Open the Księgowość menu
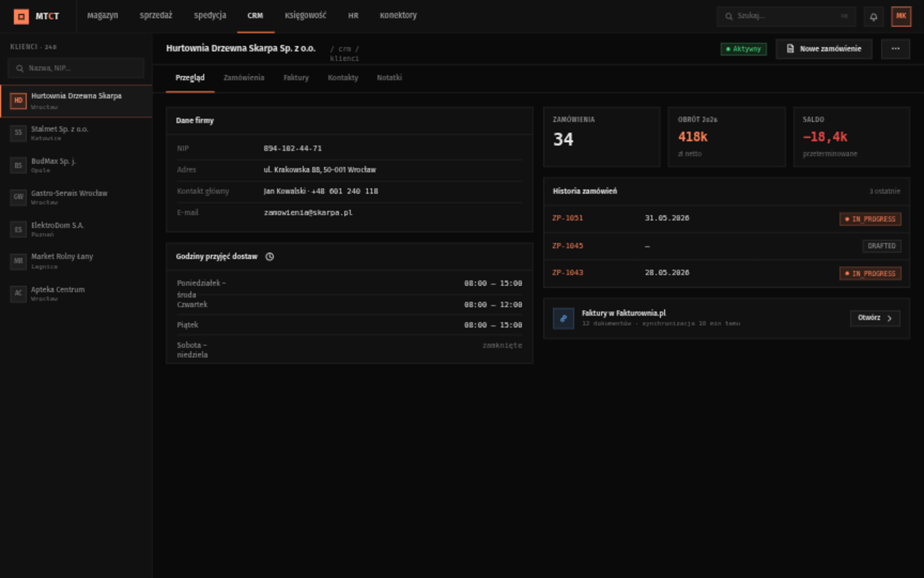Viewport: 924px width, 578px height. click(x=305, y=16)
